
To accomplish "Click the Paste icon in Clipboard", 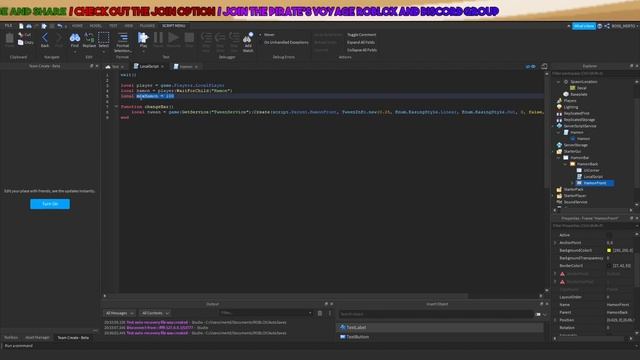I will 9,39.
